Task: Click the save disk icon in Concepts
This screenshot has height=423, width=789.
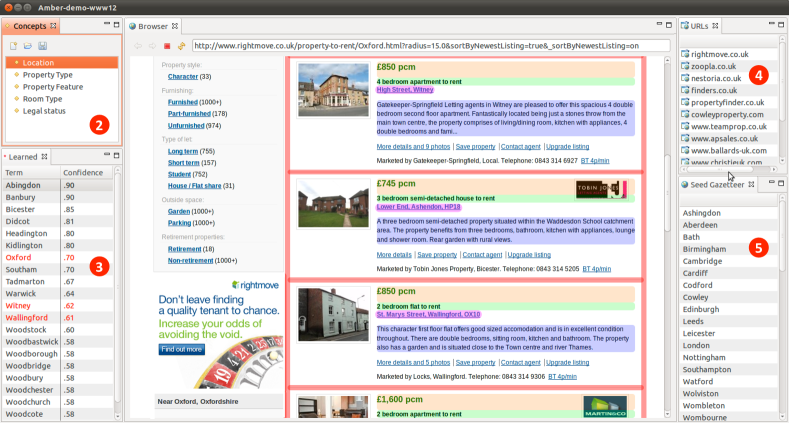Action: [43, 46]
